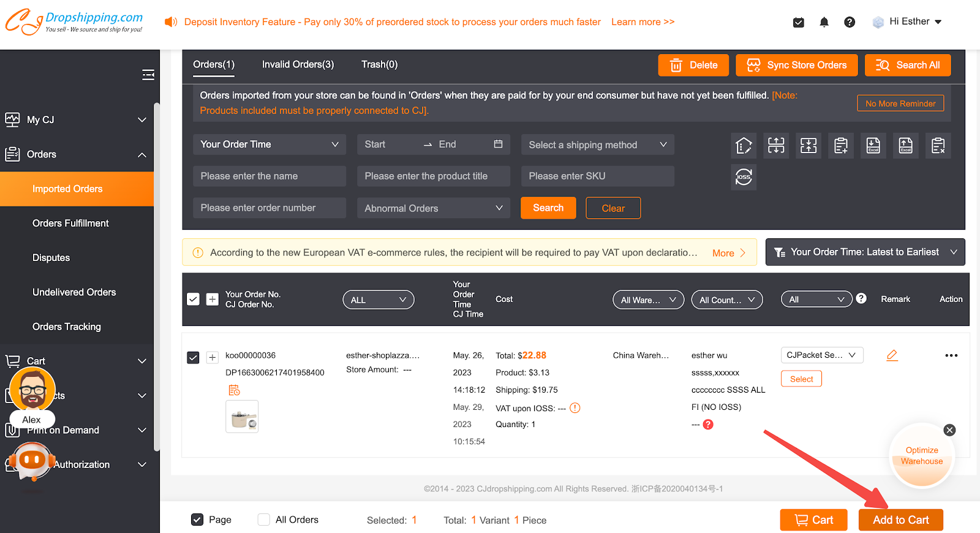Close the Optimize Warehouse bubble
This screenshot has height=533, width=980.
(949, 430)
